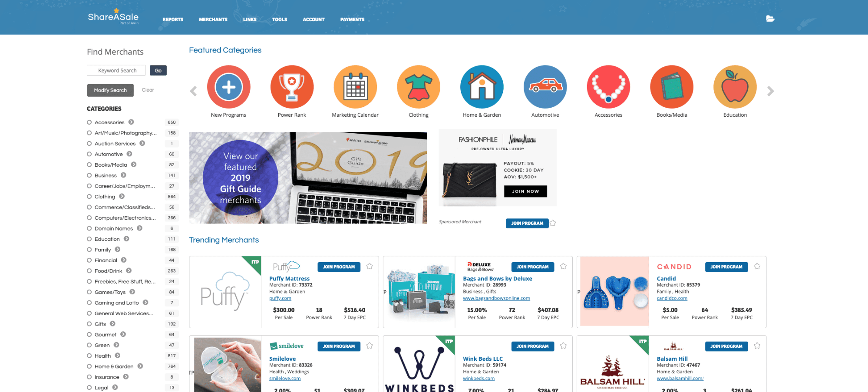
Task: Select the Health category radio button
Action: (89, 356)
